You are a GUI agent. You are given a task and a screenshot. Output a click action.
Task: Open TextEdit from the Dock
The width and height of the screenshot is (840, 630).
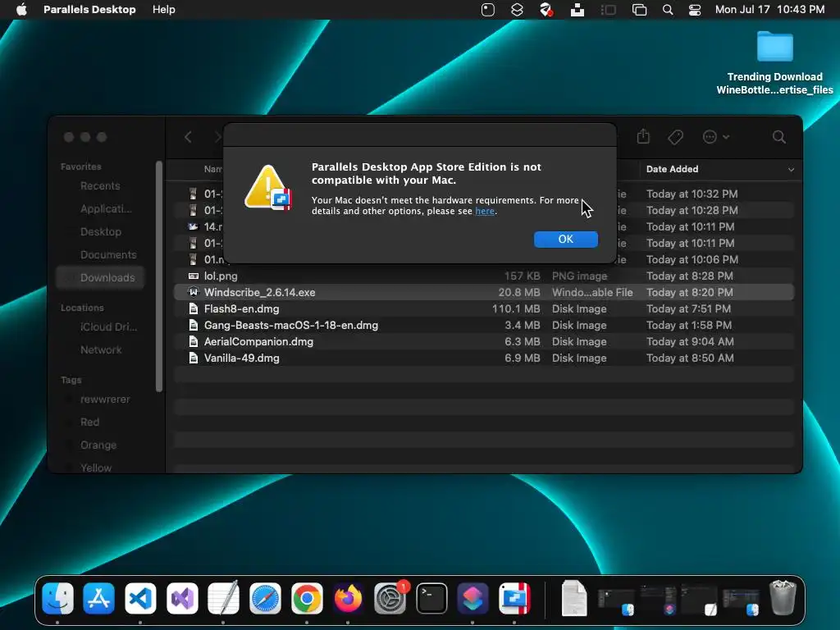[x=223, y=598]
